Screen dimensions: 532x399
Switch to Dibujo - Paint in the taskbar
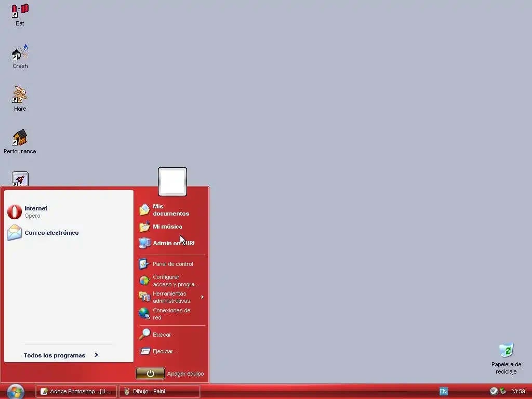159,391
